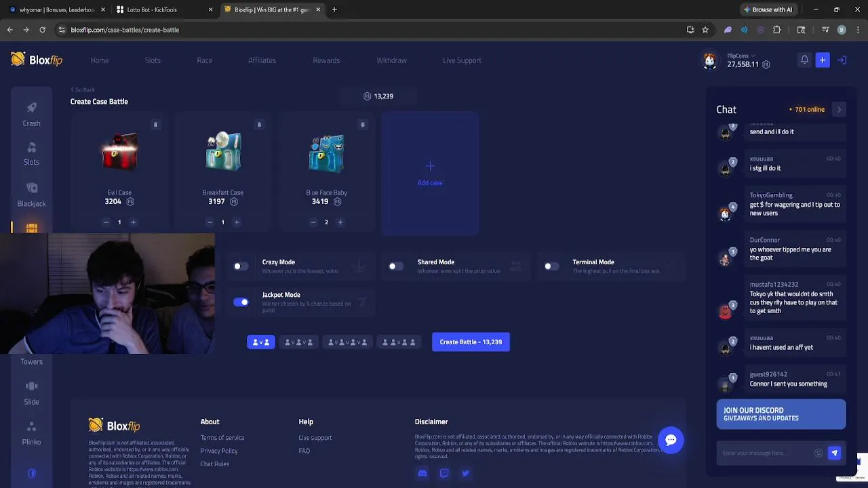Click the logout icon in header

point(842,60)
